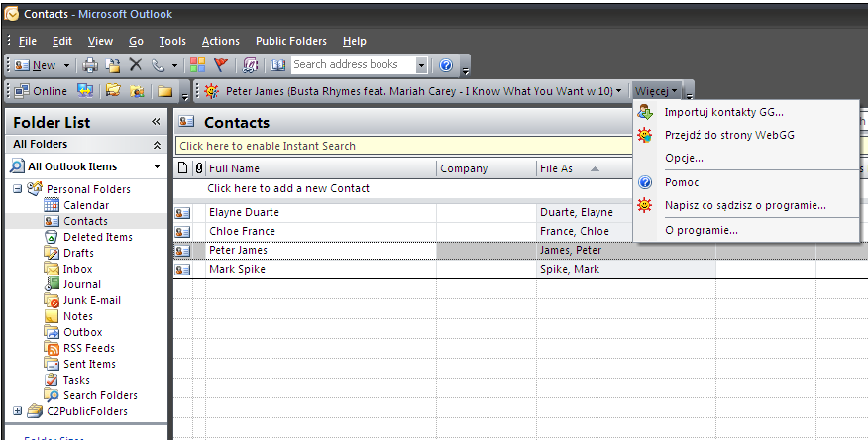Click the Categorize colored squares icon
The height and width of the screenshot is (440, 868).
[197, 65]
